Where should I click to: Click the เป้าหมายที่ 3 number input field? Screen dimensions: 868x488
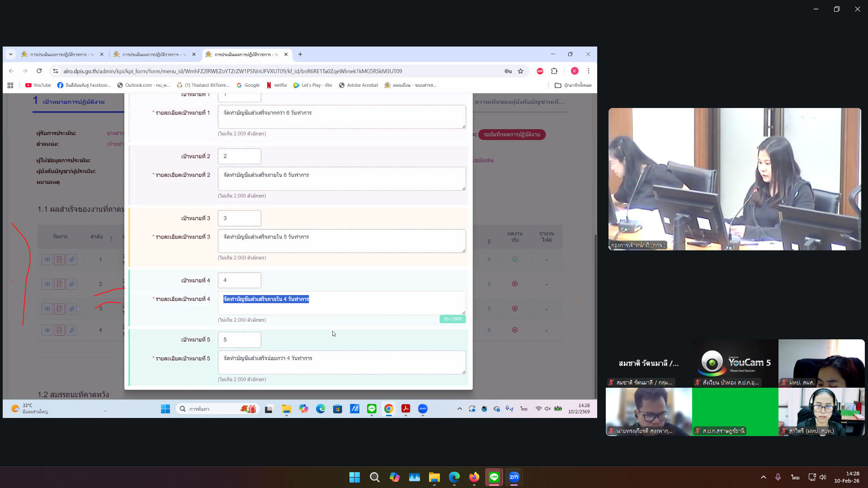pos(239,218)
